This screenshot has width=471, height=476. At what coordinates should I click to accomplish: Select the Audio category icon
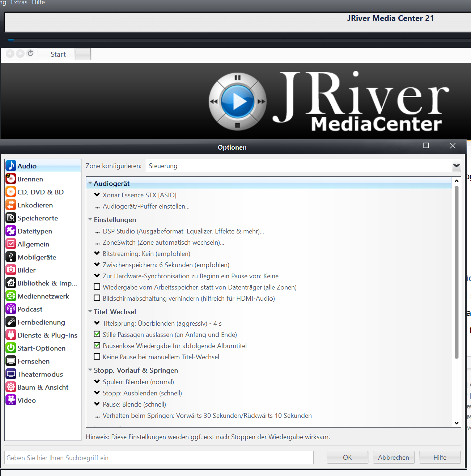point(11,166)
